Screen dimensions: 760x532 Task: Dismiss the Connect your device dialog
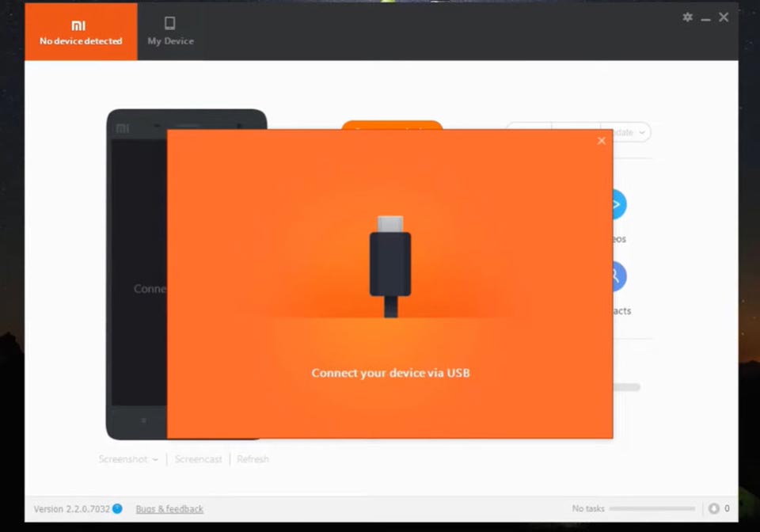(601, 141)
